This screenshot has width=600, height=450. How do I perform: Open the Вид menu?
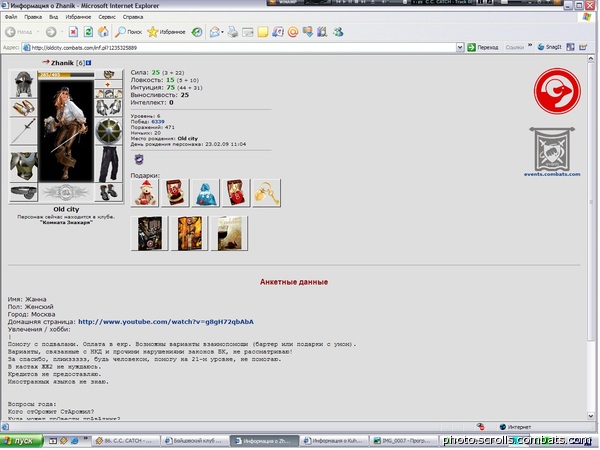tap(54, 17)
